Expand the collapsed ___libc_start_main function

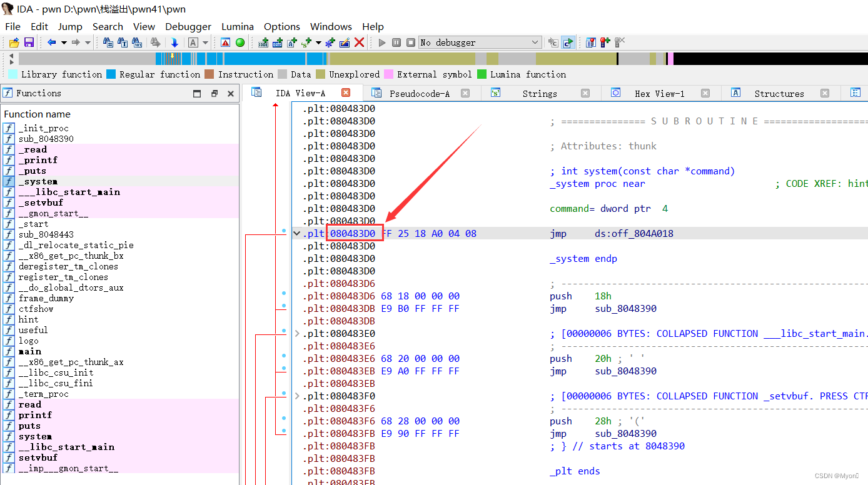pyautogui.click(x=296, y=333)
